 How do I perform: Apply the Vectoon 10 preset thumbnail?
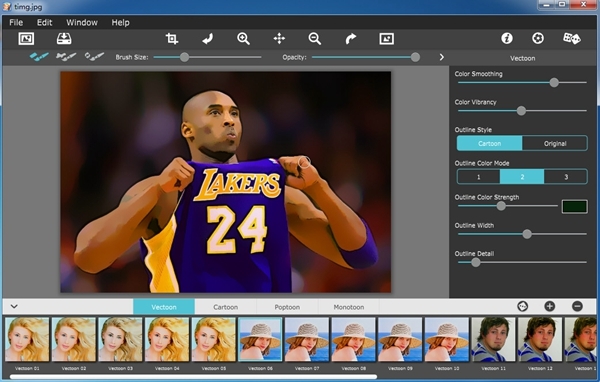447,340
